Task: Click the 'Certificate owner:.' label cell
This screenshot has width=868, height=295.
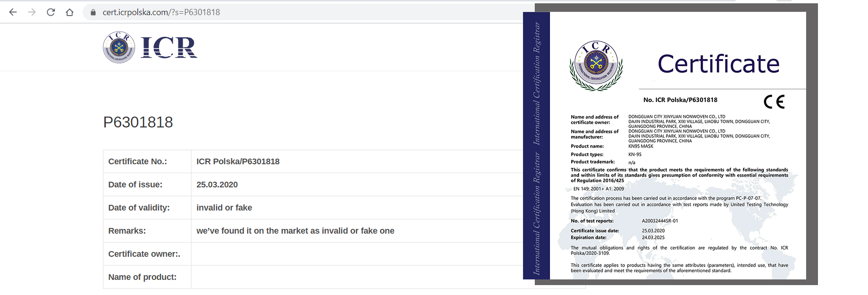Action: [147, 254]
